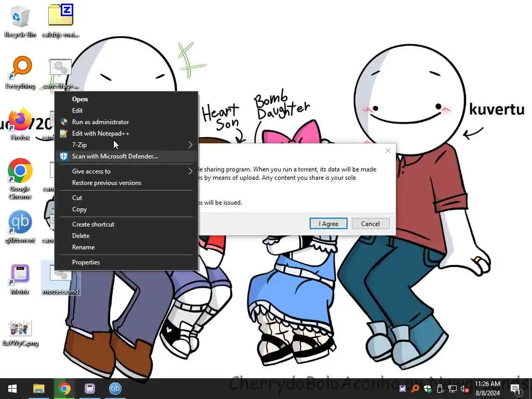Select Run as administrator
The width and height of the screenshot is (532, 399).
pyautogui.click(x=126, y=122)
